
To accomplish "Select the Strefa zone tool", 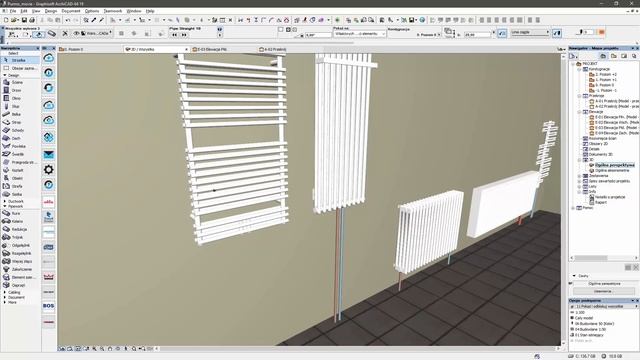I will 20,186.
